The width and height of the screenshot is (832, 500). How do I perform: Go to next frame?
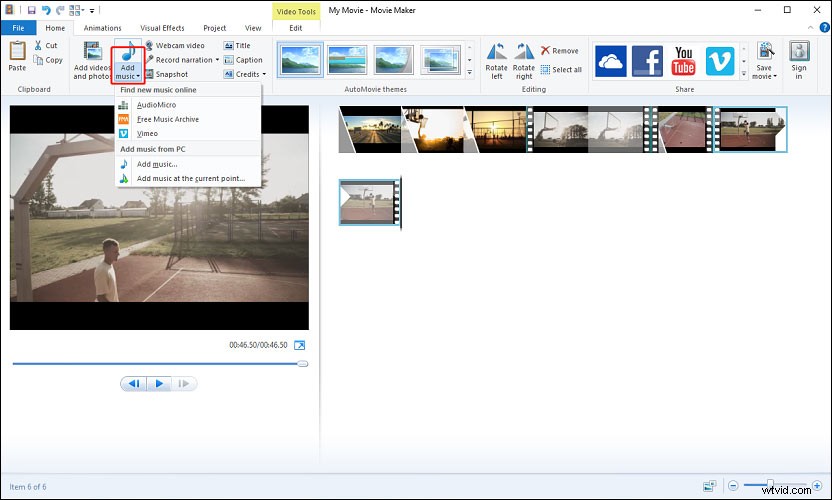coord(184,383)
